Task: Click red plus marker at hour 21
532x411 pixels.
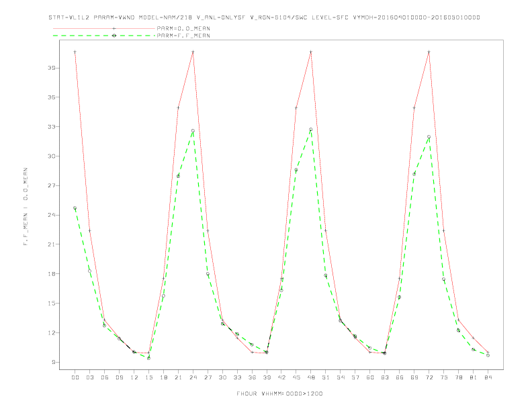Action: (178, 107)
